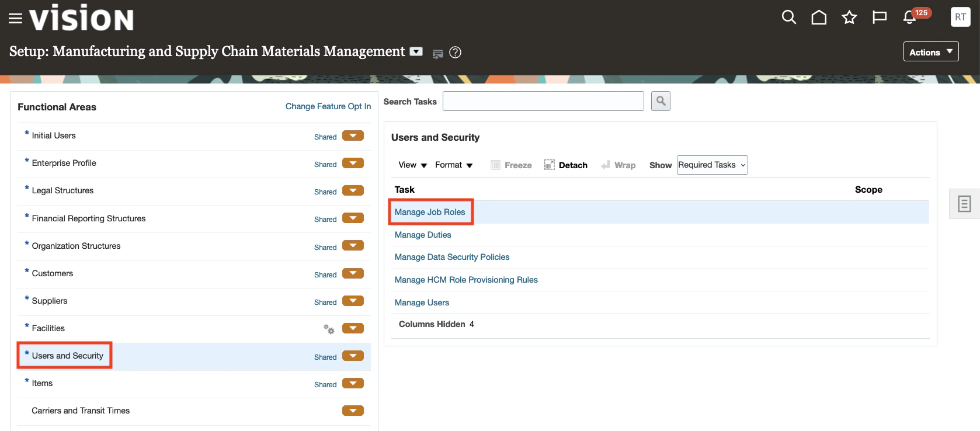Click the Search Tasks magnifier button
Viewport: 980px width, 431px height.
661,101
